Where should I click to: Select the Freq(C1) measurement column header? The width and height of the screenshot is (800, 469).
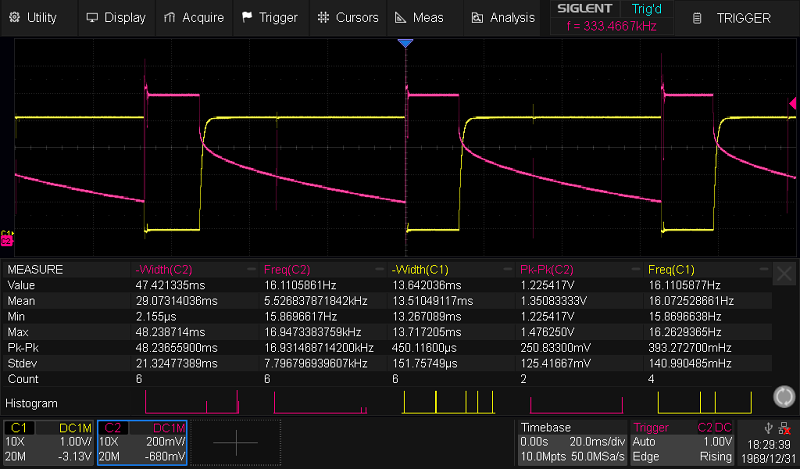click(669, 269)
